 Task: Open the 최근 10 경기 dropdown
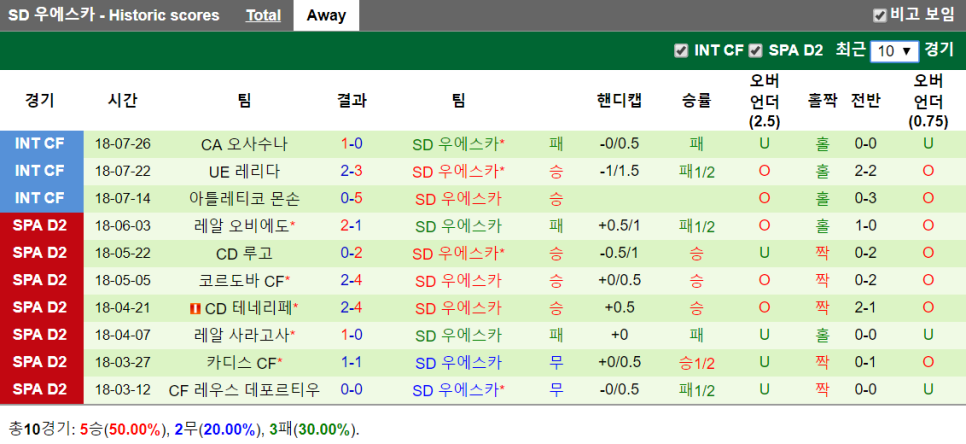coord(894,52)
